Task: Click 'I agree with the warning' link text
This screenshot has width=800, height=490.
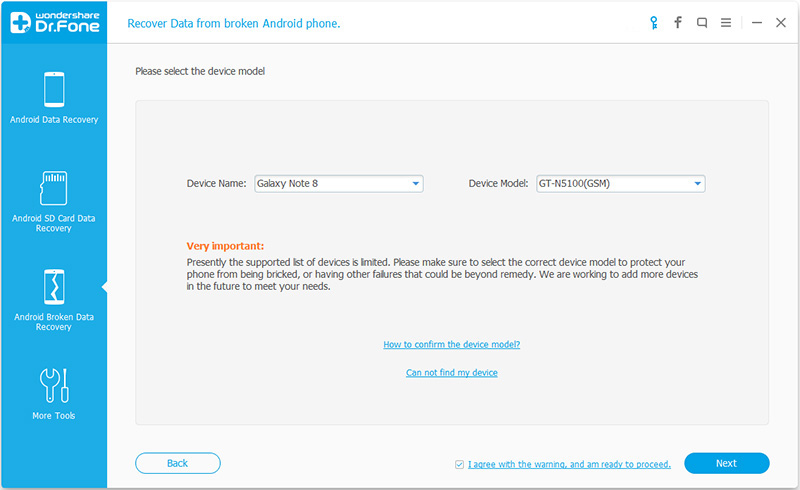Action: 569,464
